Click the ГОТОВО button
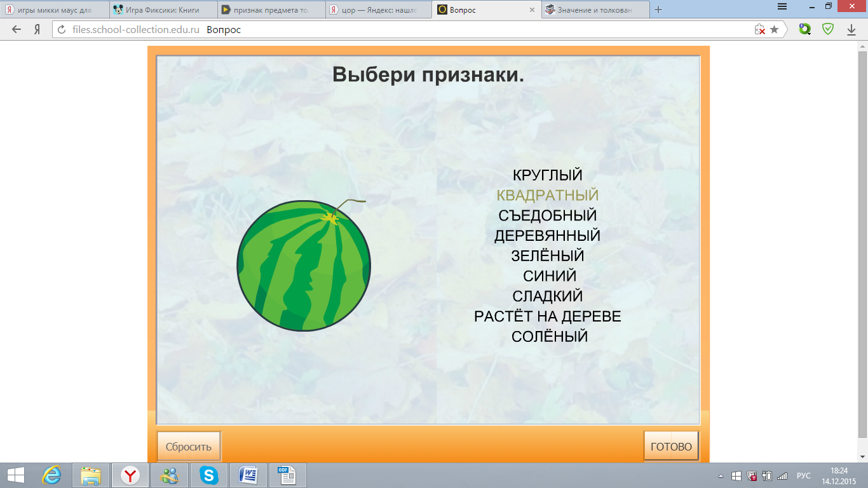 point(671,446)
